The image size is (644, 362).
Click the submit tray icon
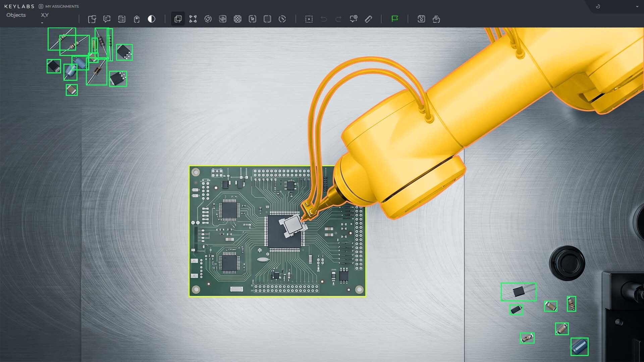(x=436, y=19)
